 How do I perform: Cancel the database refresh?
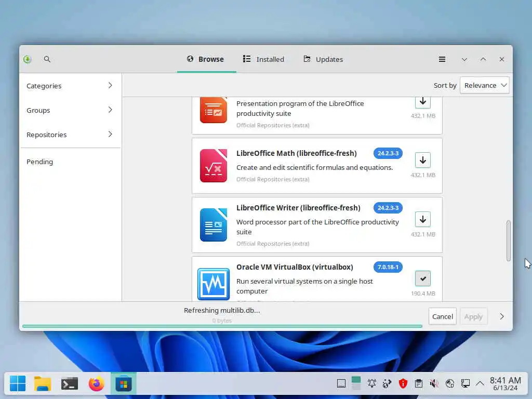[443, 316]
